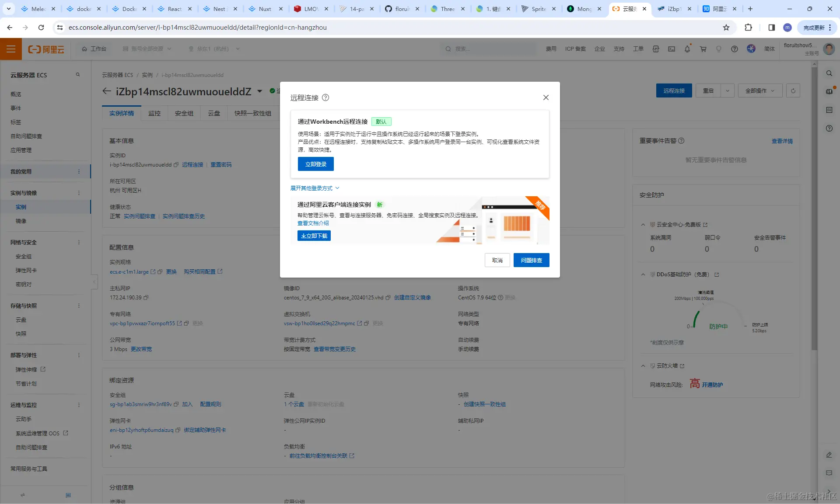The width and height of the screenshot is (840, 504).
Task: Collapse the 云安全中心-免费版 section
Action: [643, 225]
